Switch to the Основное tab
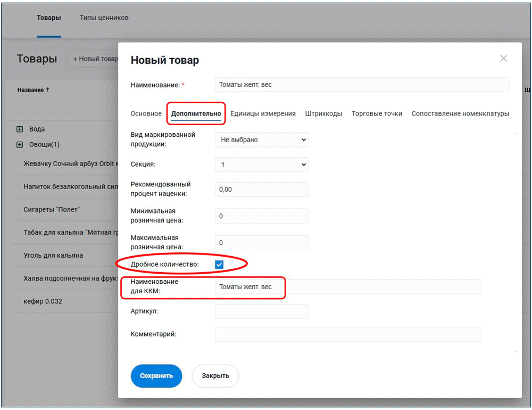 (146, 114)
